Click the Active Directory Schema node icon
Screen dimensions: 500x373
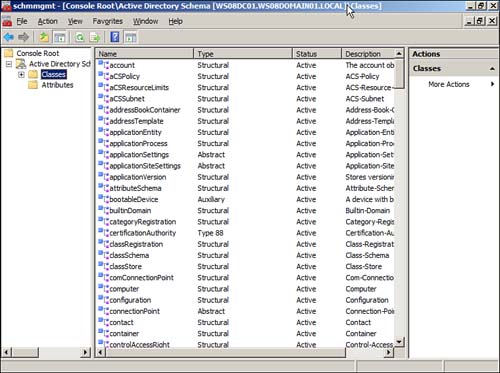[21, 64]
